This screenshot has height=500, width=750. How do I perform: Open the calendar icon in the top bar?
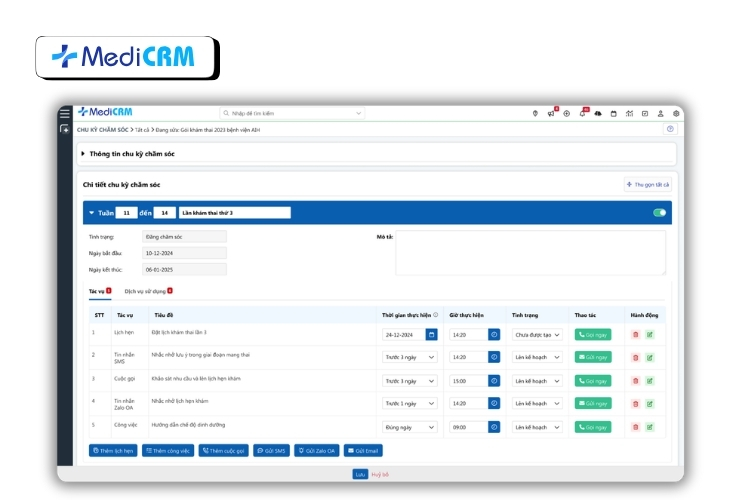coord(614,113)
